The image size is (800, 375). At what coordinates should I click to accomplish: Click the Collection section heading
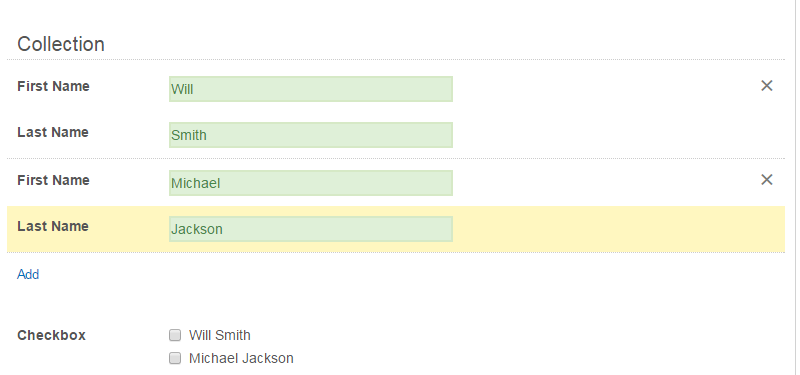(61, 44)
